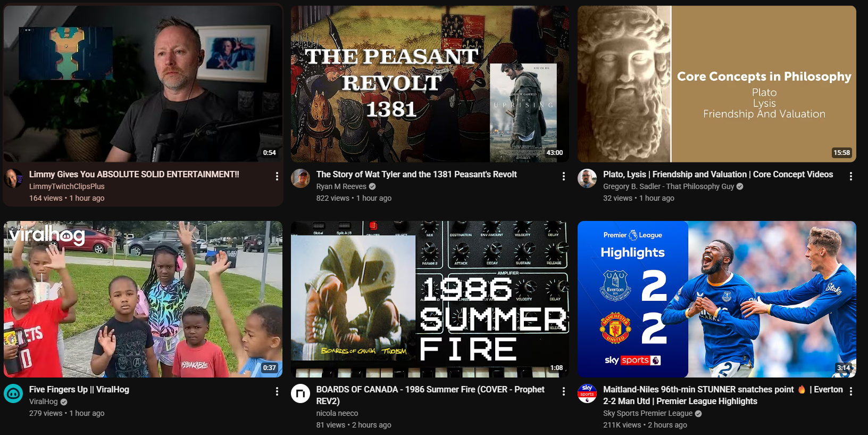868x435 pixels.
Task: Open the Premier League Highlights thumbnail
Action: tap(717, 299)
